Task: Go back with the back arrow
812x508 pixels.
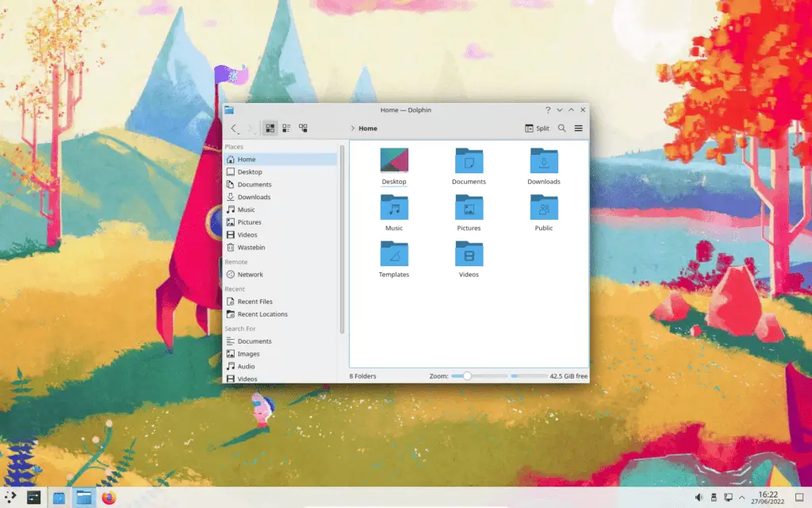Action: [x=234, y=128]
